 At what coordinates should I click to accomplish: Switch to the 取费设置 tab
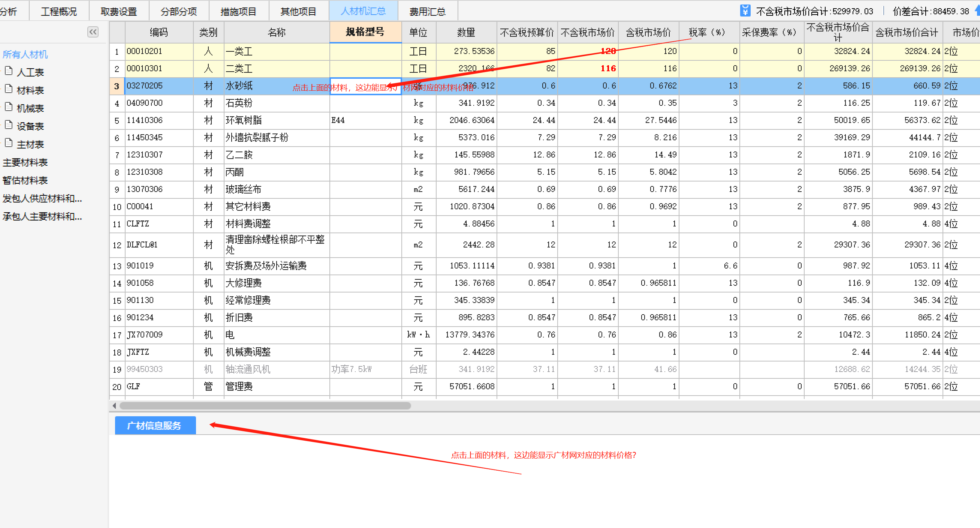click(x=119, y=11)
